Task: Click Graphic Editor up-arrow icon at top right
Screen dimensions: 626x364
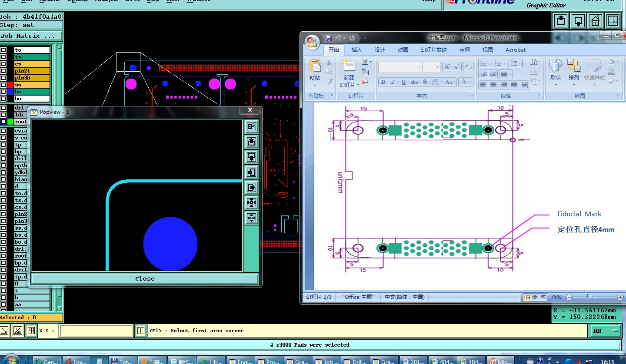Action: [x=561, y=20]
